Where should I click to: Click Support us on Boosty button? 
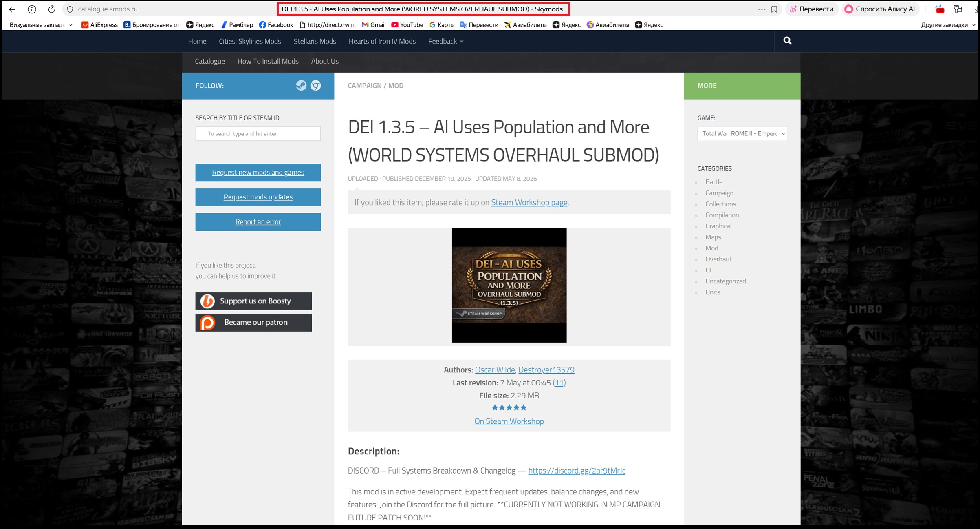[253, 301]
